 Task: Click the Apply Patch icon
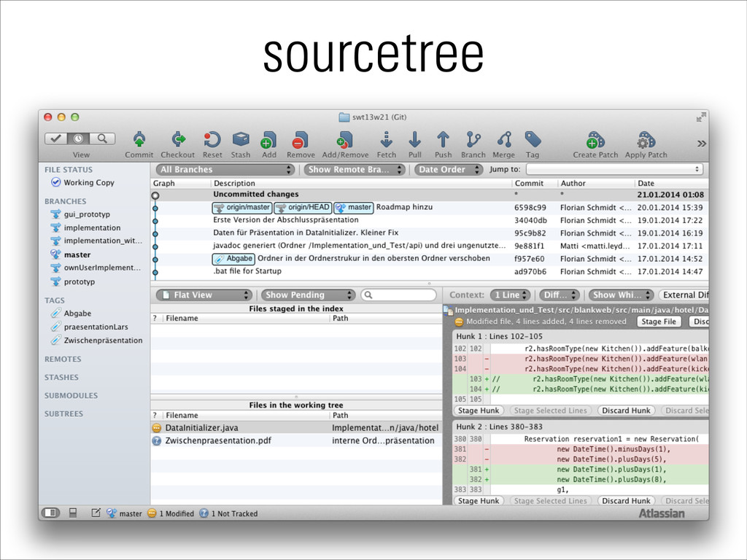coord(646,141)
